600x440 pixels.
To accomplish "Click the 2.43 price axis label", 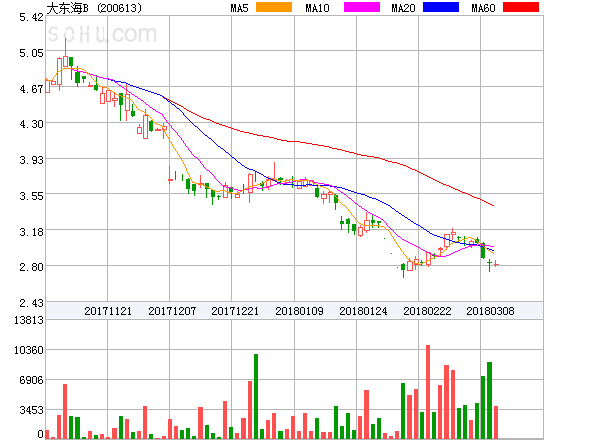I will click(32, 303).
